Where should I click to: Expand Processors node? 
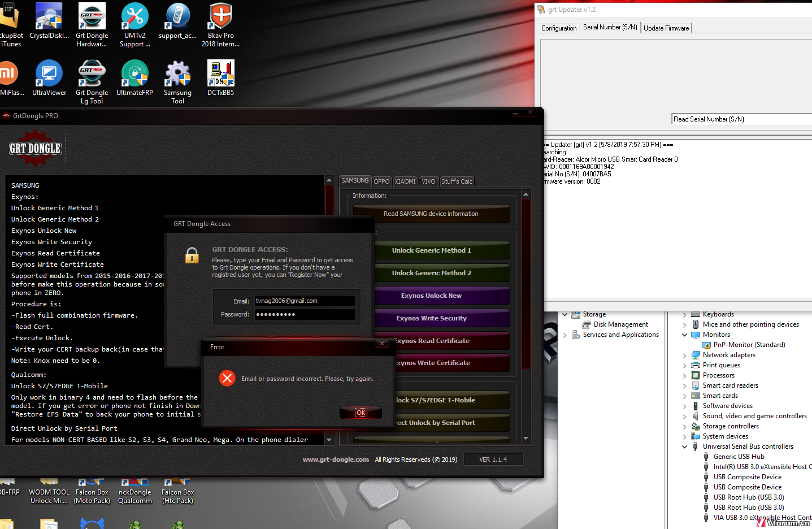coord(684,376)
